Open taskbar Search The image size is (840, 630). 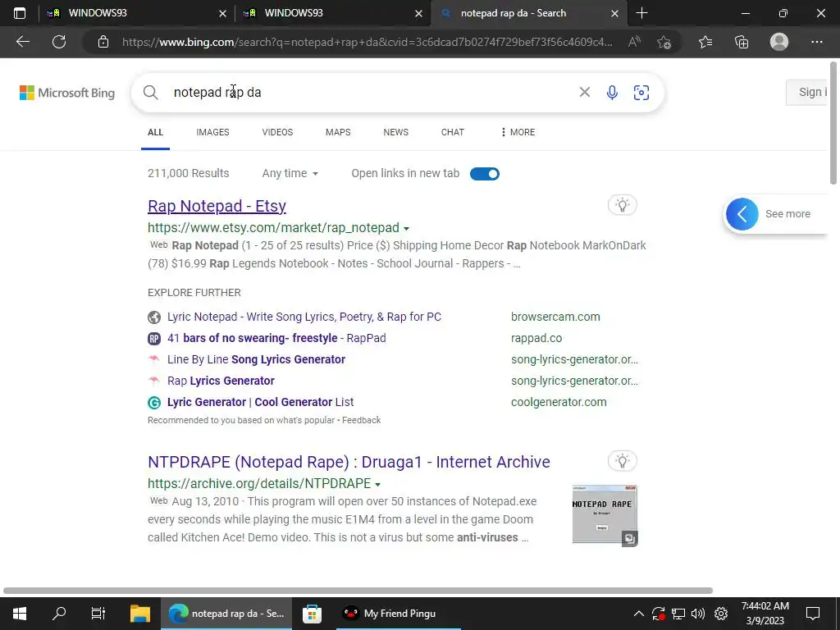[59, 614]
